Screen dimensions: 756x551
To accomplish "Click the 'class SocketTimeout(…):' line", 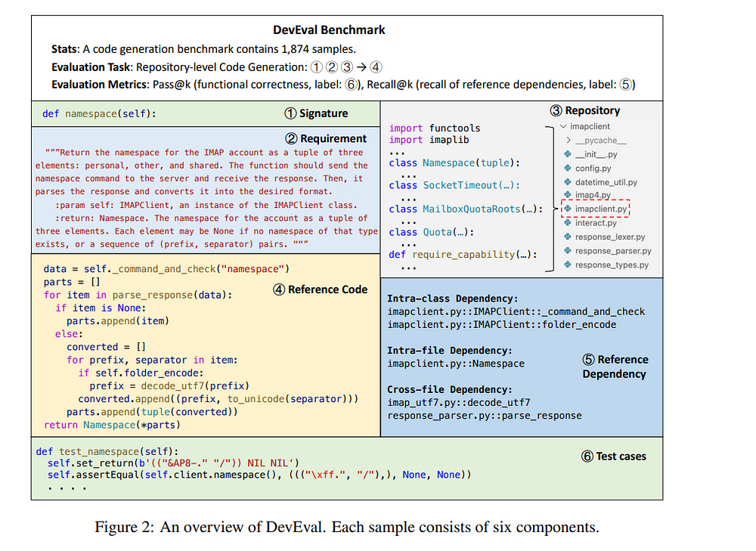I will [x=454, y=185].
